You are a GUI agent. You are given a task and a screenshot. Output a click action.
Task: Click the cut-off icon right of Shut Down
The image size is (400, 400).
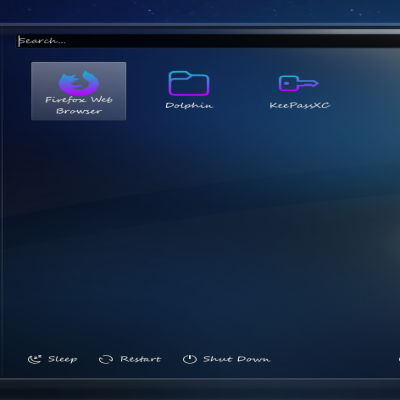pos(399,359)
